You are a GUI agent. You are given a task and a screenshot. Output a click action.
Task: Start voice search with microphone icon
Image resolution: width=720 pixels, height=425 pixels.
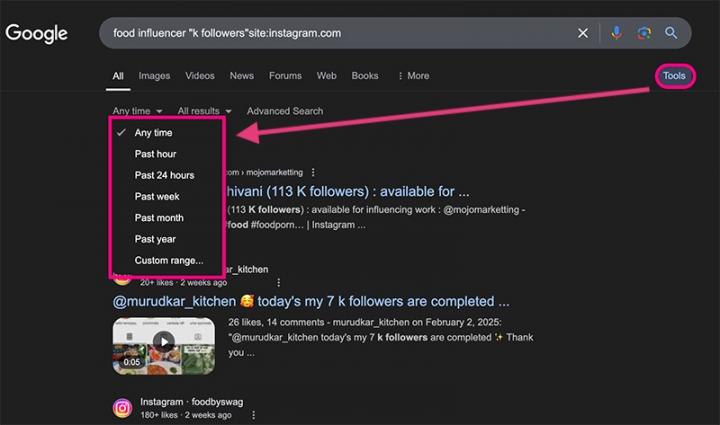coord(616,33)
